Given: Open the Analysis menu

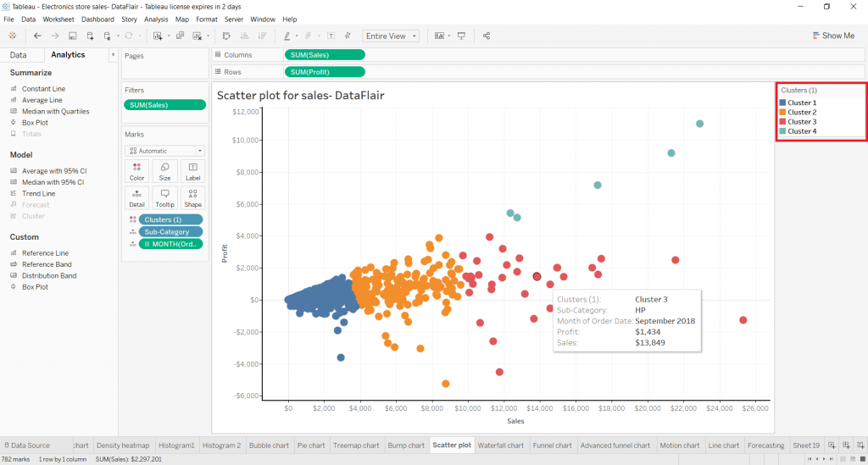Looking at the screenshot, I should pyautogui.click(x=156, y=19).
